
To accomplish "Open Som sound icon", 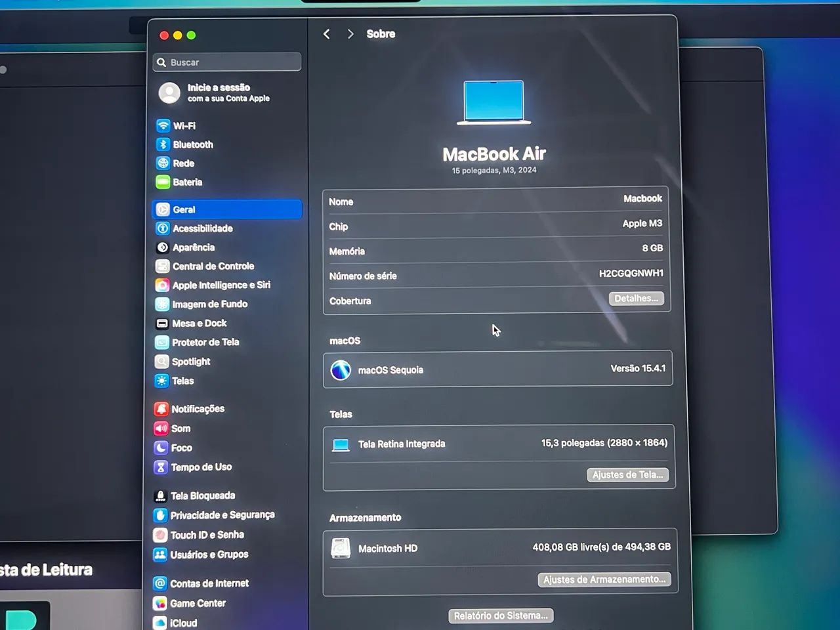I will 161,429.
